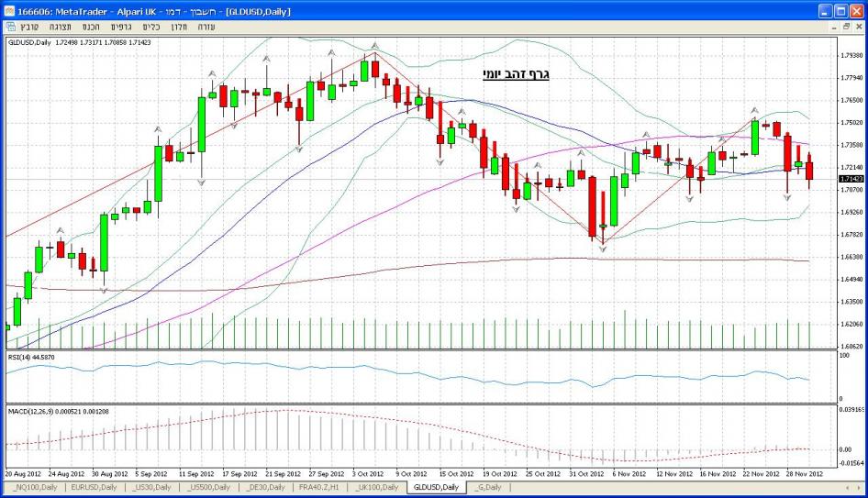Click the MetaTrader app icon in title bar
This screenshot has height=498, width=868.
click(9, 9)
